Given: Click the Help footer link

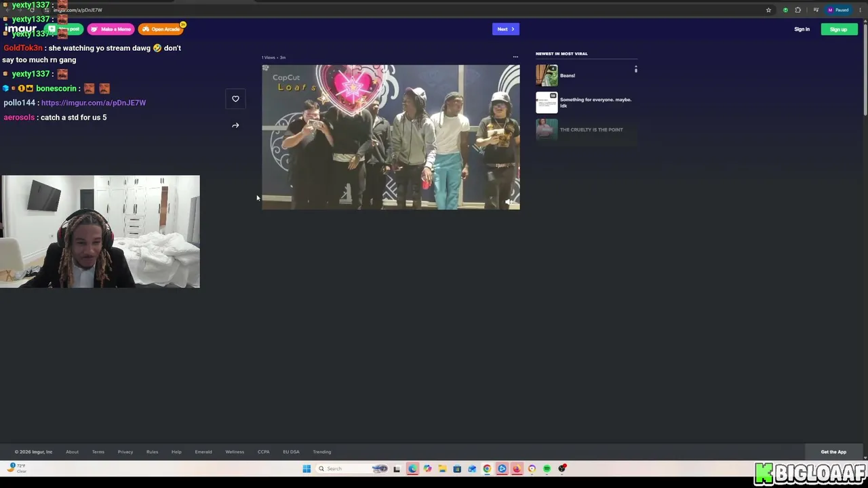Looking at the screenshot, I should (x=176, y=452).
